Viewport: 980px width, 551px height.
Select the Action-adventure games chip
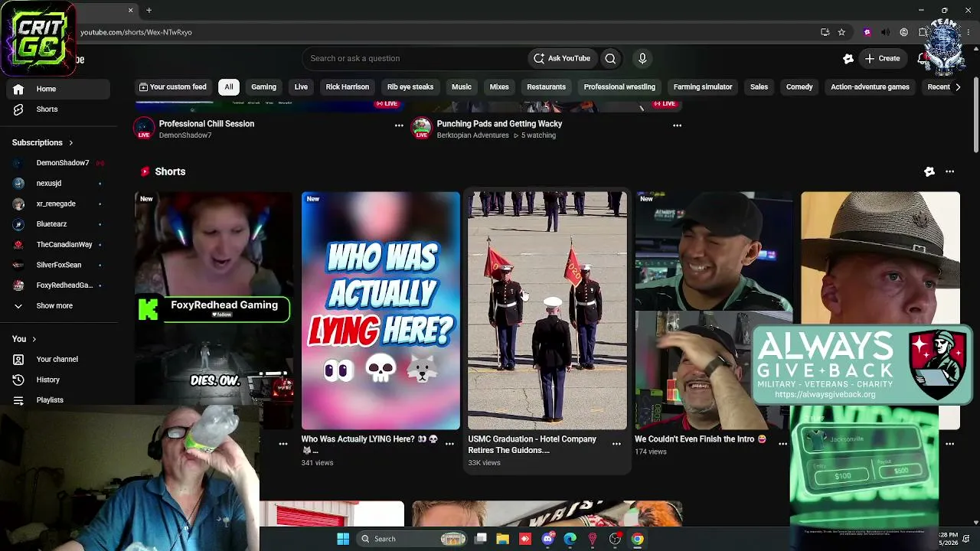coord(870,87)
